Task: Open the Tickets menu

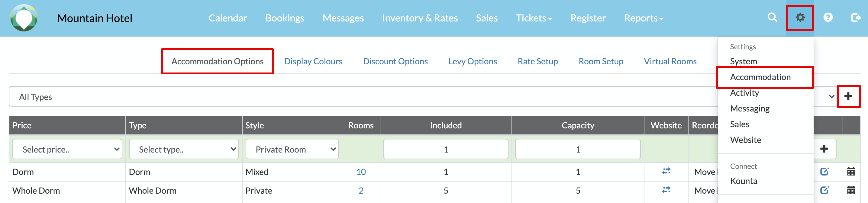Action: pos(534,18)
